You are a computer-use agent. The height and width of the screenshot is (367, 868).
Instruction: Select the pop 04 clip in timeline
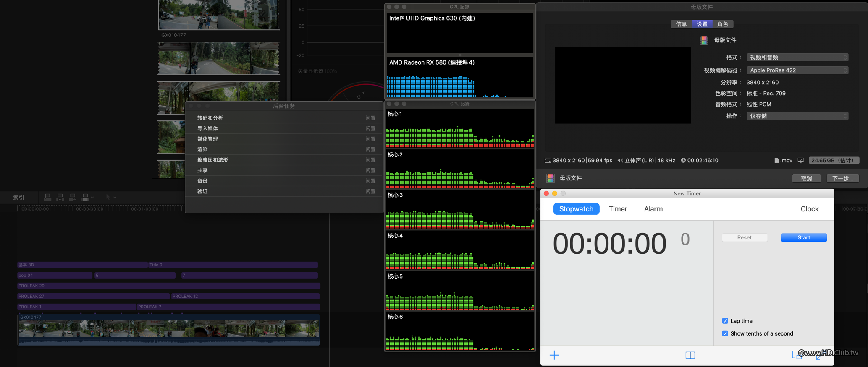click(x=55, y=275)
